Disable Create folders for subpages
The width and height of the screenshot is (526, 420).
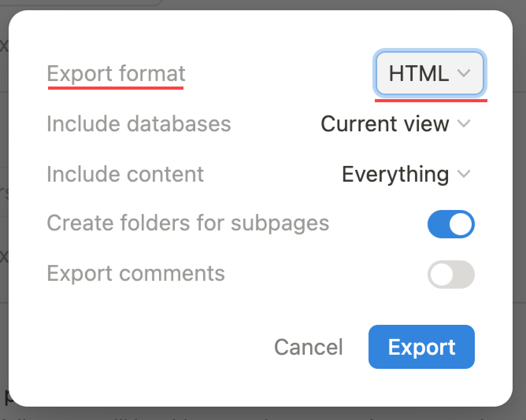pyautogui.click(x=451, y=224)
